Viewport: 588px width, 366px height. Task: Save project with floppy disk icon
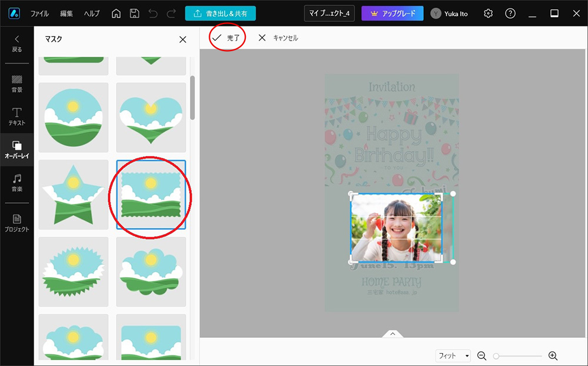click(x=134, y=14)
